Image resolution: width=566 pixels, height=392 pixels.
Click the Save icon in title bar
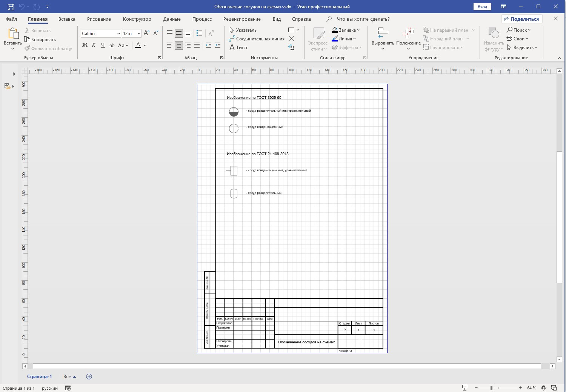11,7
